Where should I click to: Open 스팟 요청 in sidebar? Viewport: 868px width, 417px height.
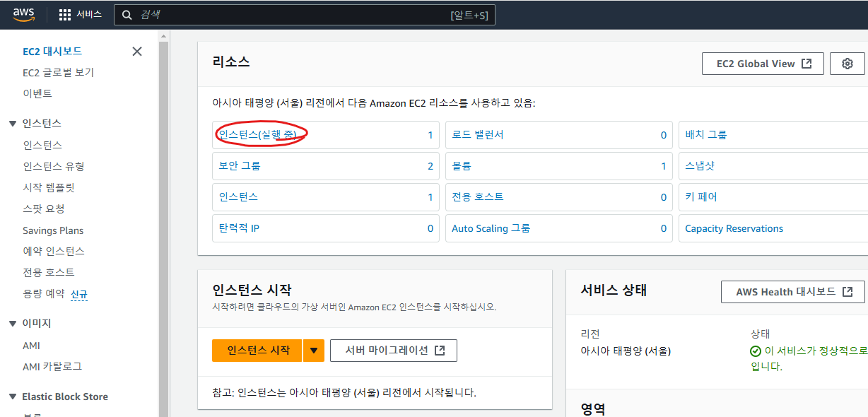pos(44,208)
